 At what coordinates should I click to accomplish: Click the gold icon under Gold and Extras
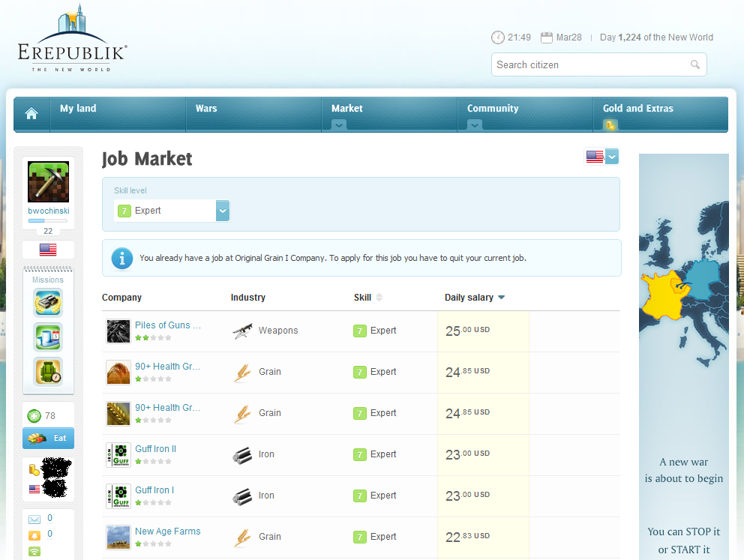610,125
